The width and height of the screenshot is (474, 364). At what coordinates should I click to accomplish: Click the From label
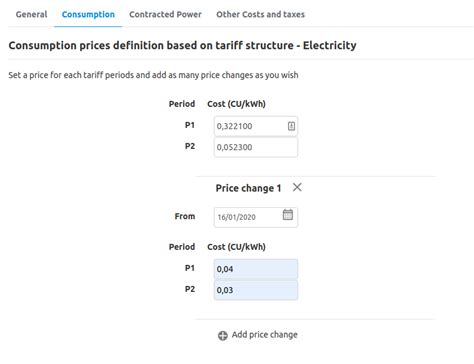[185, 216]
